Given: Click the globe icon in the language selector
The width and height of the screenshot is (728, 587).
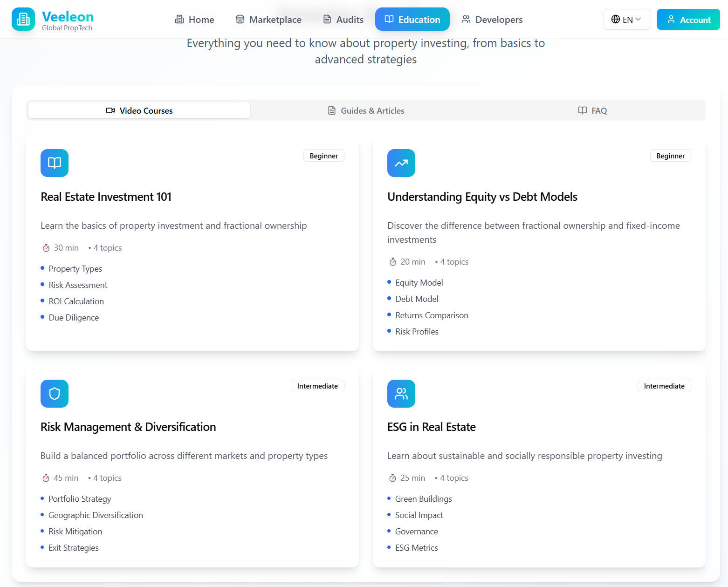Looking at the screenshot, I should click(615, 20).
